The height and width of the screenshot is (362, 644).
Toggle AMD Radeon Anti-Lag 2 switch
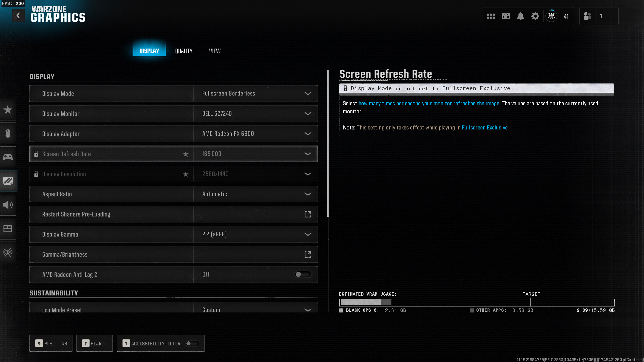pos(303,274)
